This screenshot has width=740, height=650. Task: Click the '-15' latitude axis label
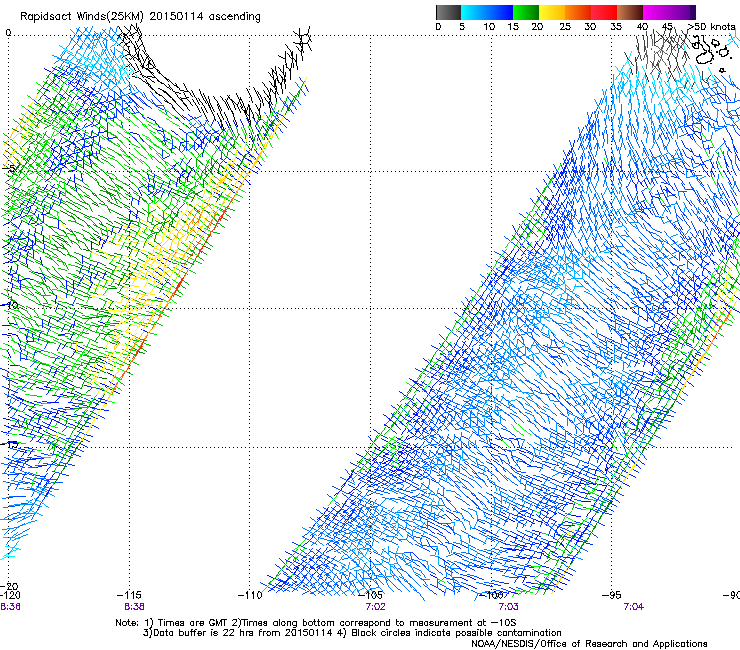10,445
